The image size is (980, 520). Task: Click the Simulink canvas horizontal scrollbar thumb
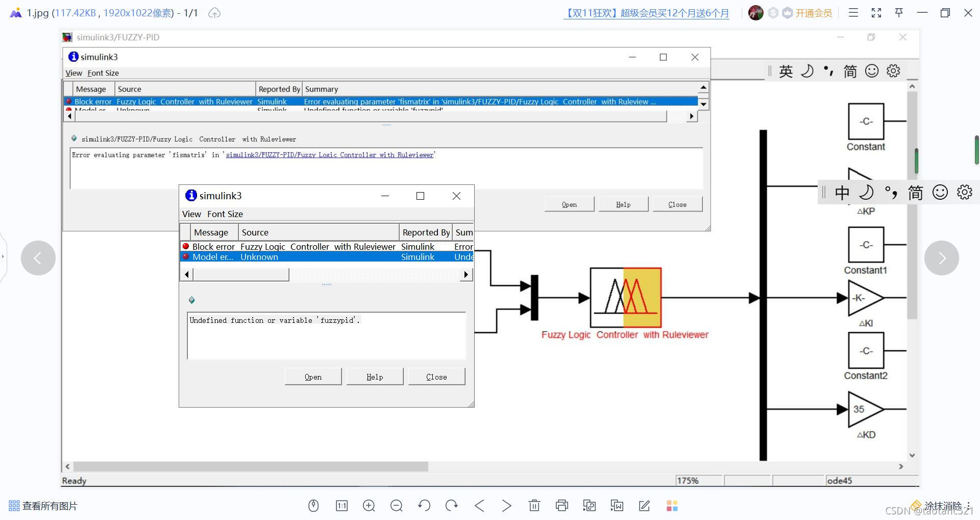click(251, 466)
